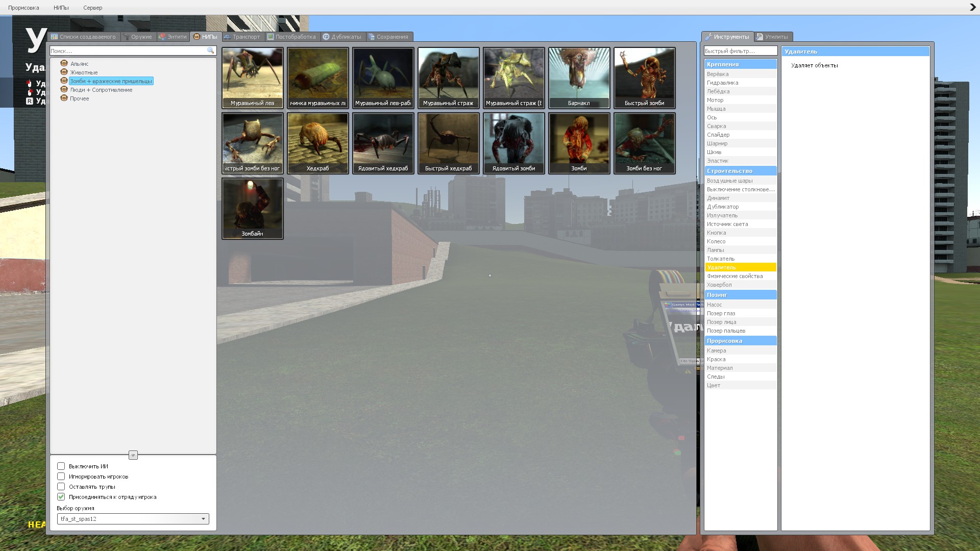Open the Люди + Сопротивление category
The image size is (980, 551).
(x=101, y=90)
